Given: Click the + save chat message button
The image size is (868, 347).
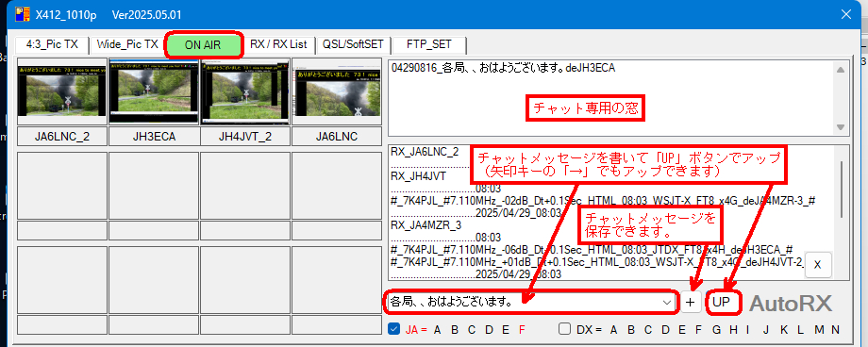Looking at the screenshot, I should (x=690, y=302).
